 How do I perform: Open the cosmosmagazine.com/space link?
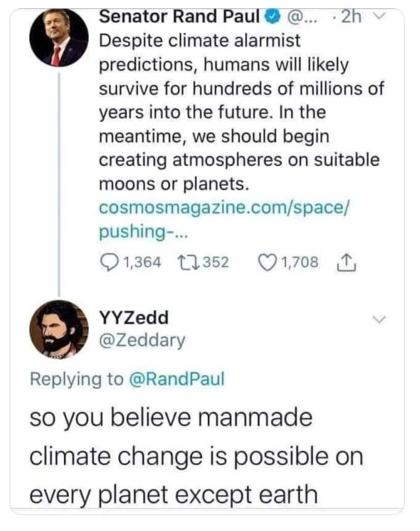[224, 208]
